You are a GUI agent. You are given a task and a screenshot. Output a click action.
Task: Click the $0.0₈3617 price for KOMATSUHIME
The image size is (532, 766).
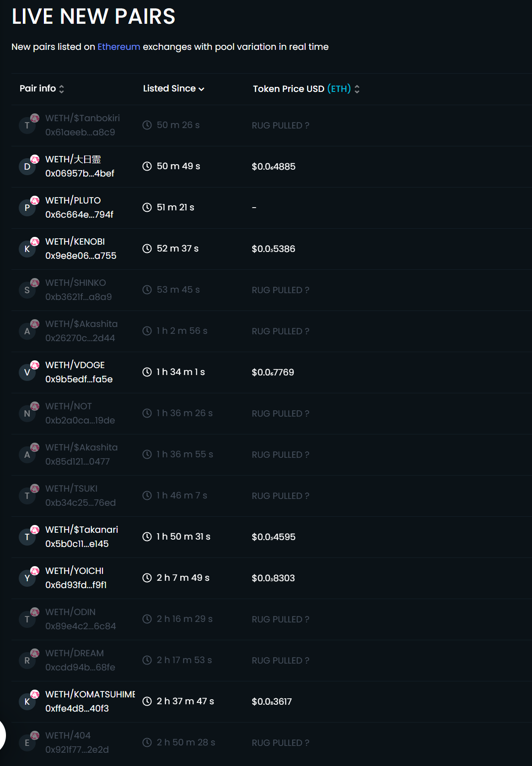pos(272,702)
